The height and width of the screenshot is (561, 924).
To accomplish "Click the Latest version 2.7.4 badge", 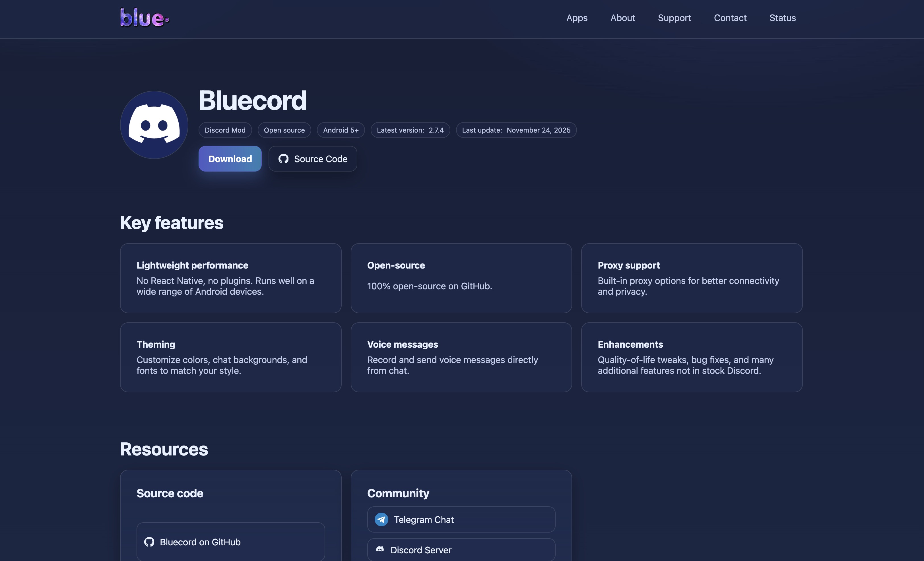I will [x=410, y=130].
